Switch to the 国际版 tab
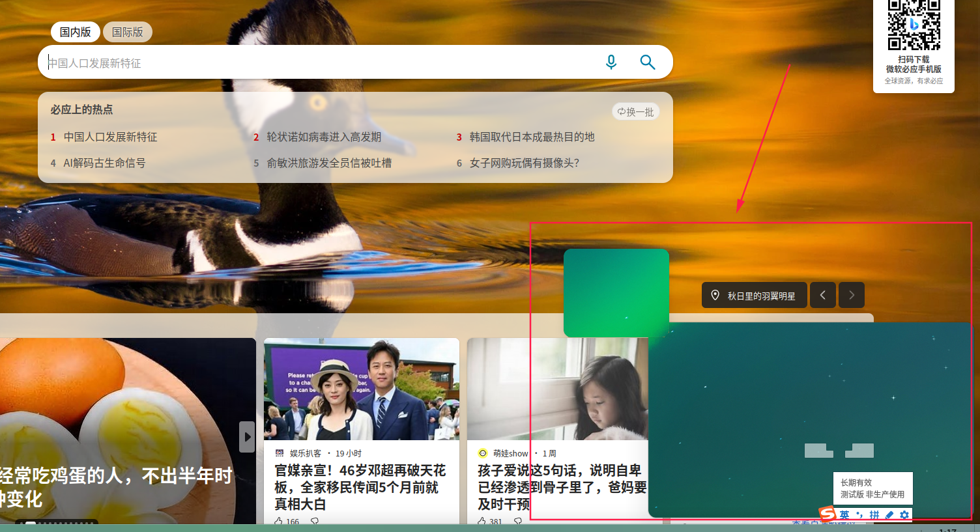The height and width of the screenshot is (532, 980). tap(128, 32)
